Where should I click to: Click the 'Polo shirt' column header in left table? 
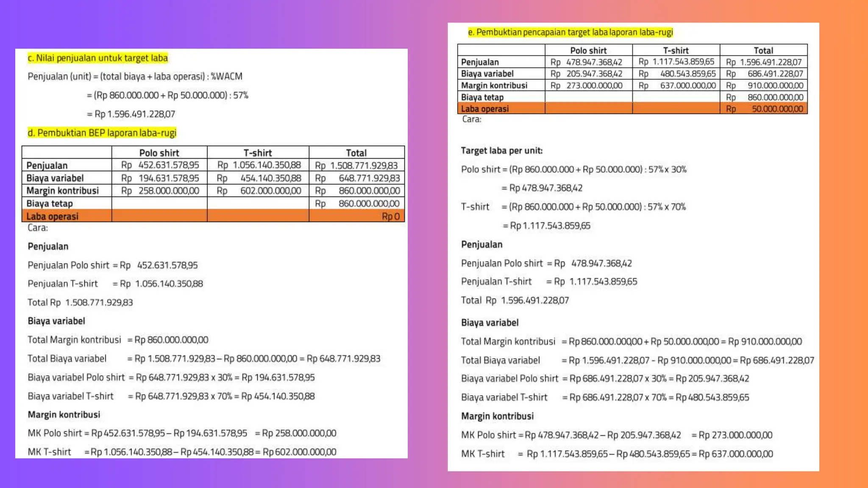coord(159,153)
